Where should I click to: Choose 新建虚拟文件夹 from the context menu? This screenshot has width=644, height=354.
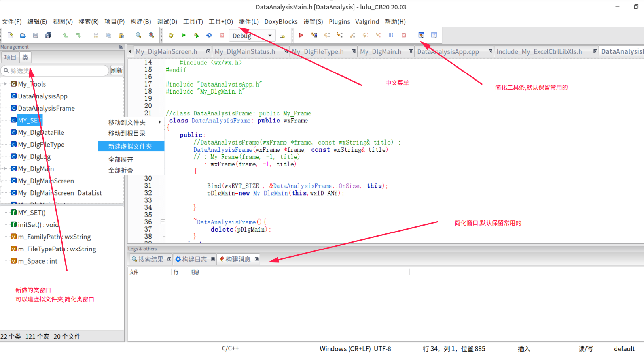131,146
